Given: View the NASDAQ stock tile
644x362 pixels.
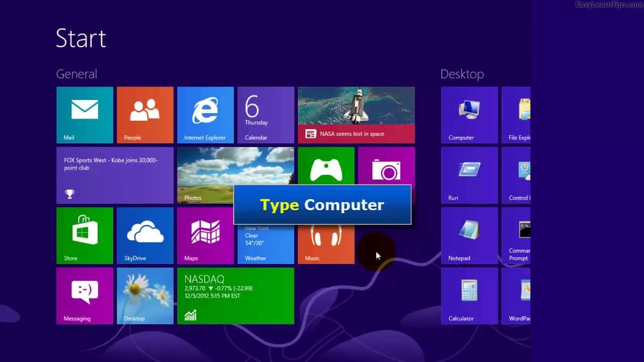Looking at the screenshot, I should pyautogui.click(x=235, y=296).
